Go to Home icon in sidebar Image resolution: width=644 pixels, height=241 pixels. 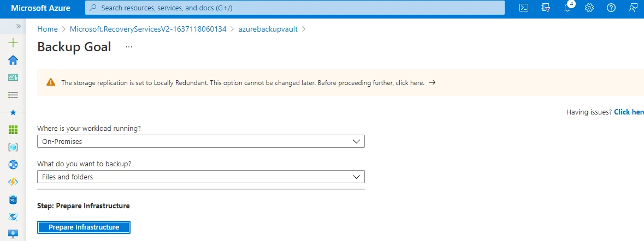coord(13,60)
